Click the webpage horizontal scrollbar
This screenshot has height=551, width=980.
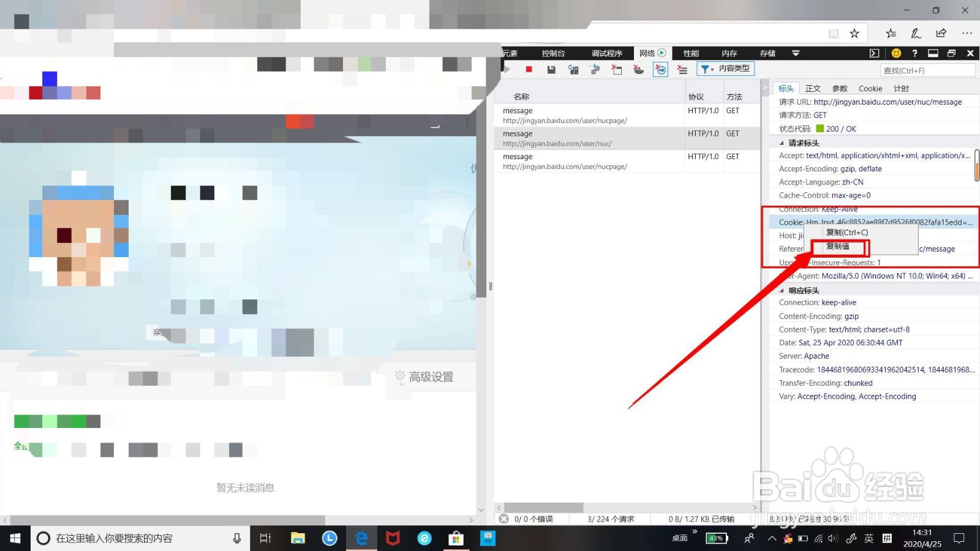point(167,520)
